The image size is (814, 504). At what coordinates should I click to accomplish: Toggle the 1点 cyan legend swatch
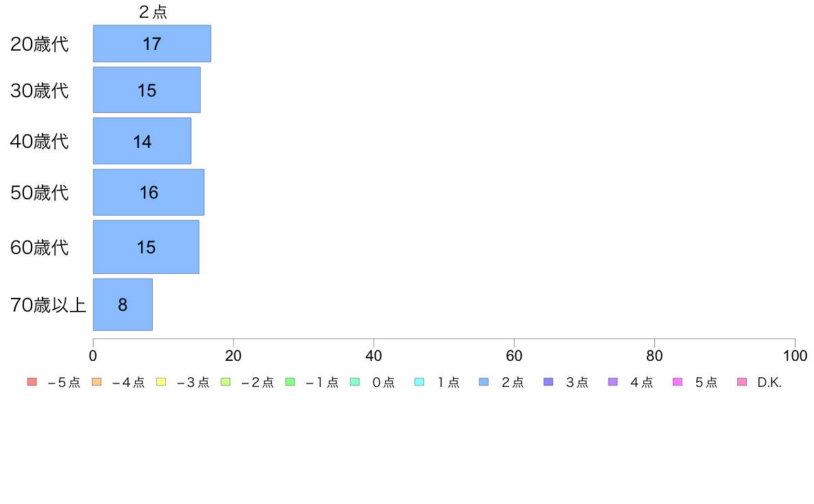[x=419, y=382]
